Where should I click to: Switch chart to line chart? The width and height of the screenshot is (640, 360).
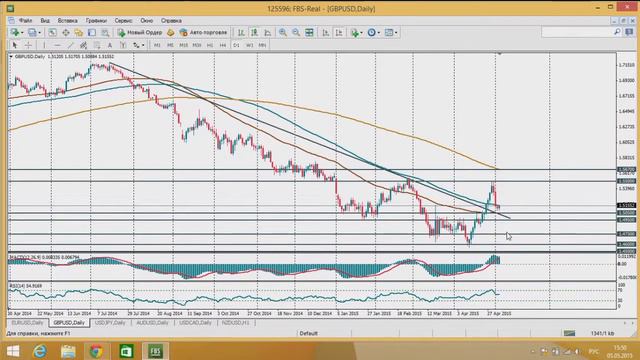[x=267, y=33]
